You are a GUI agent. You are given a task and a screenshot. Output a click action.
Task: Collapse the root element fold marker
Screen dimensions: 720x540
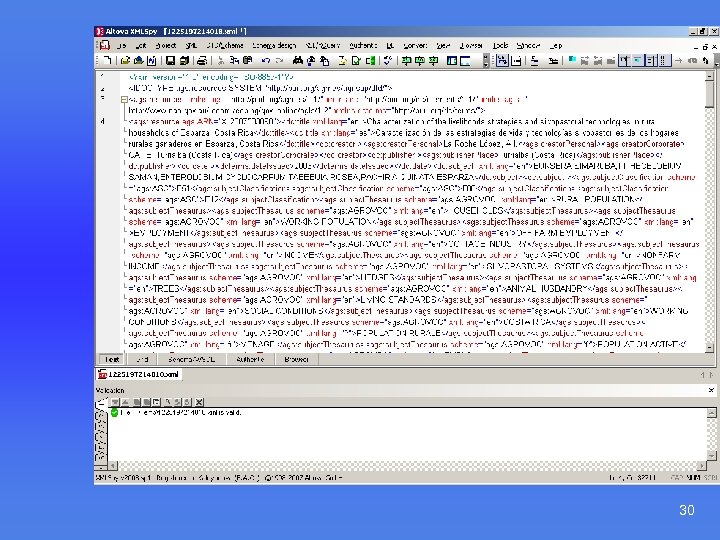pyautogui.click(x=124, y=99)
